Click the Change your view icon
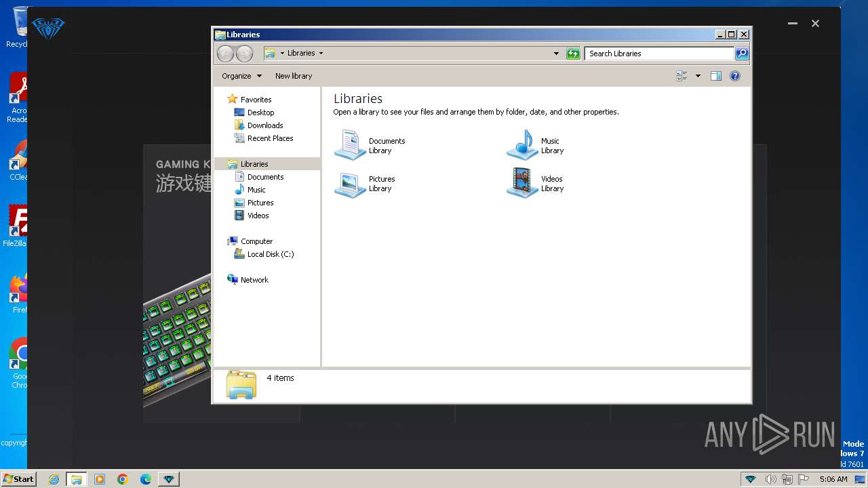 [x=682, y=76]
